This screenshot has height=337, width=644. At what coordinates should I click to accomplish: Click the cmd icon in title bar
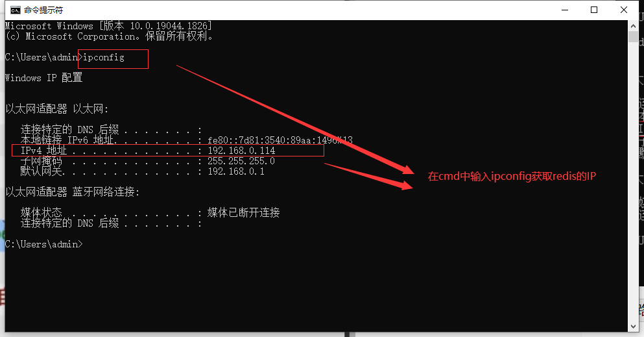pyautogui.click(x=15, y=10)
